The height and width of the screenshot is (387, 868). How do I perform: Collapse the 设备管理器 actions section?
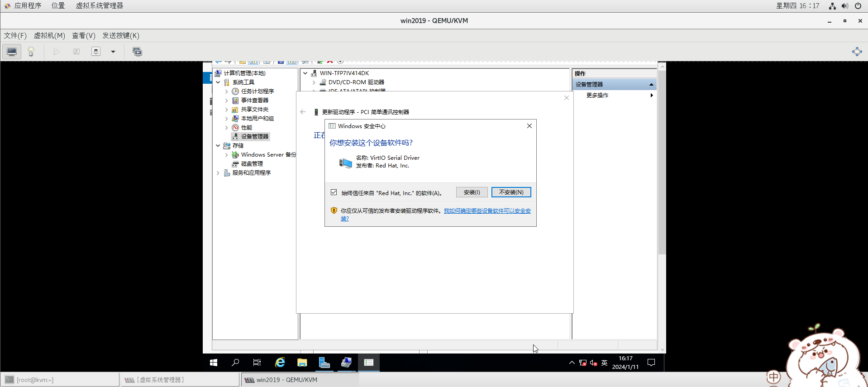tap(651, 85)
